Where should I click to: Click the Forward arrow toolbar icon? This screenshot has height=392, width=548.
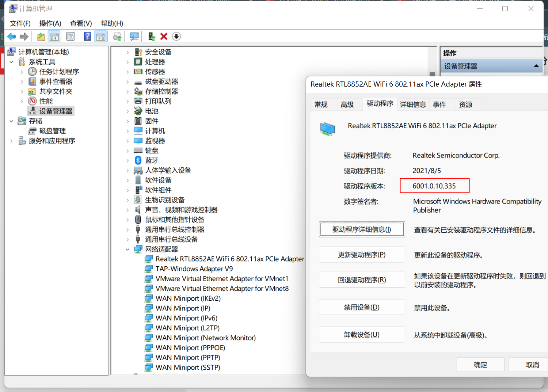coord(24,37)
